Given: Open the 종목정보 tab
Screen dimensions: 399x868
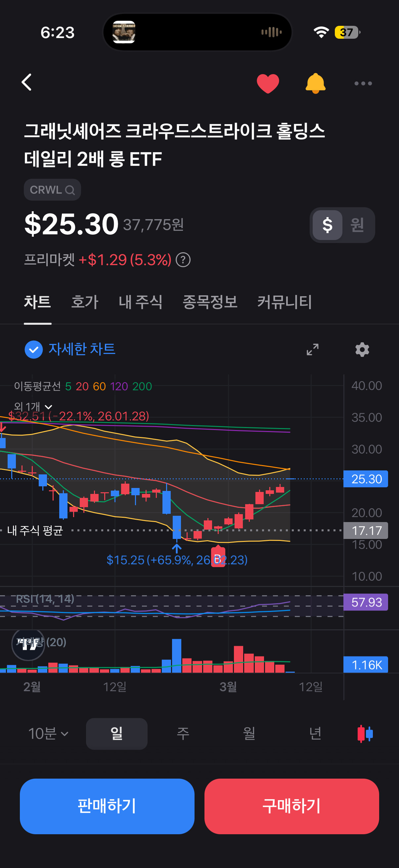Looking at the screenshot, I should coord(210,302).
